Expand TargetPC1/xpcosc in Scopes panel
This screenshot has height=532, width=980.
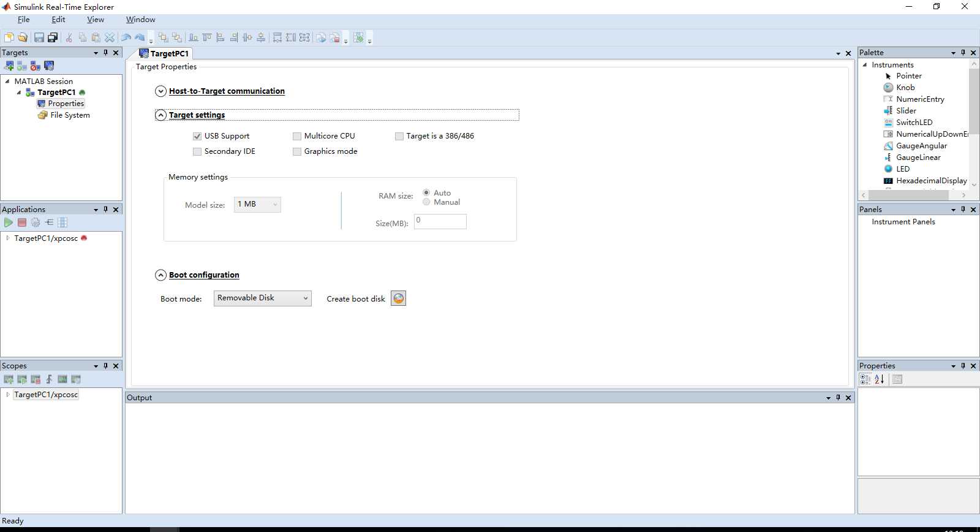[x=7, y=395]
